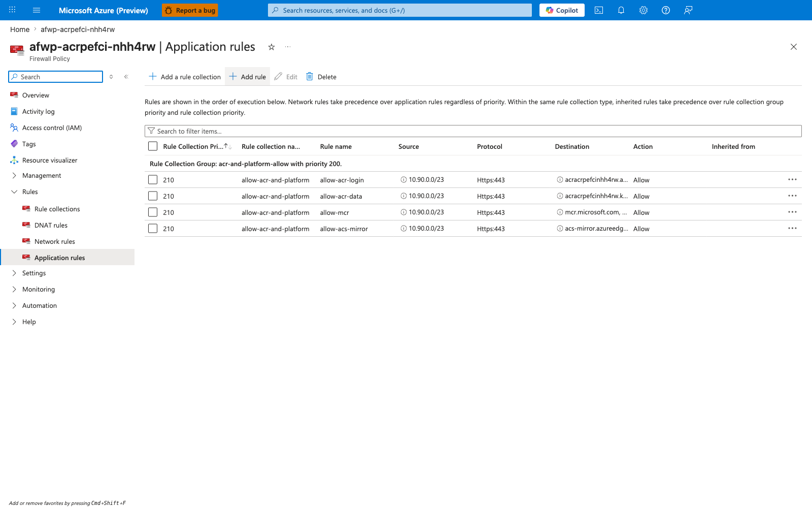Open the Azure portal hamburger menu
Viewport: 812px width, 508px height.
point(37,10)
